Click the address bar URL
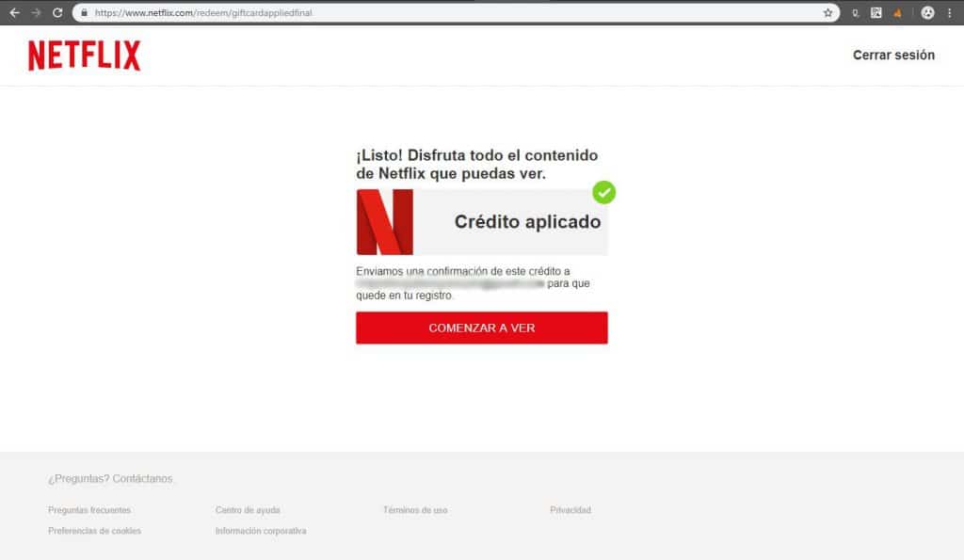The image size is (964, 560). [x=203, y=12]
